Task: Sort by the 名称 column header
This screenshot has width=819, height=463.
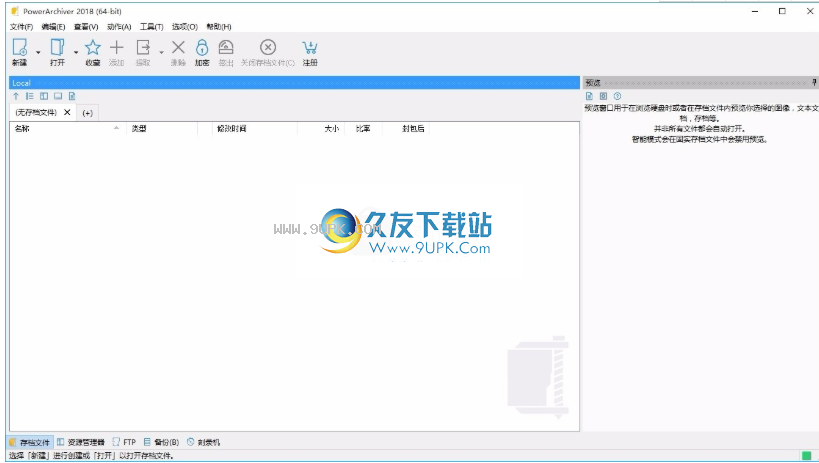Action: [68, 129]
